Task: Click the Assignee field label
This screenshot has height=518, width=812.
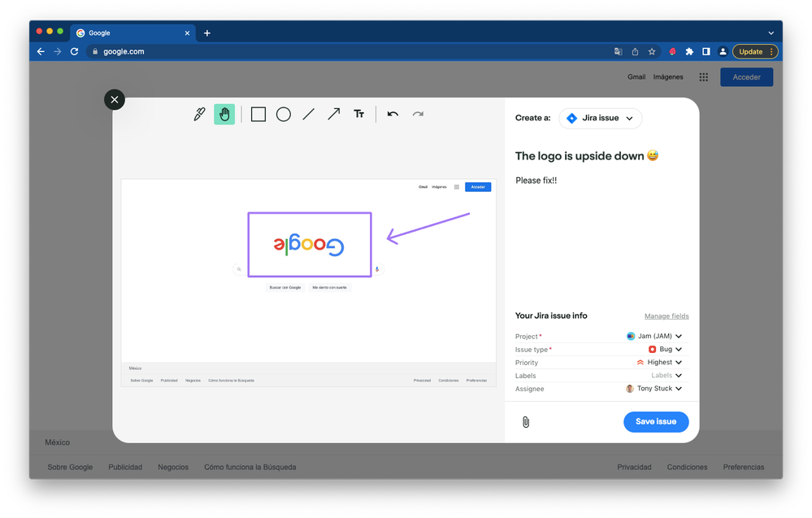Action: [x=529, y=389]
